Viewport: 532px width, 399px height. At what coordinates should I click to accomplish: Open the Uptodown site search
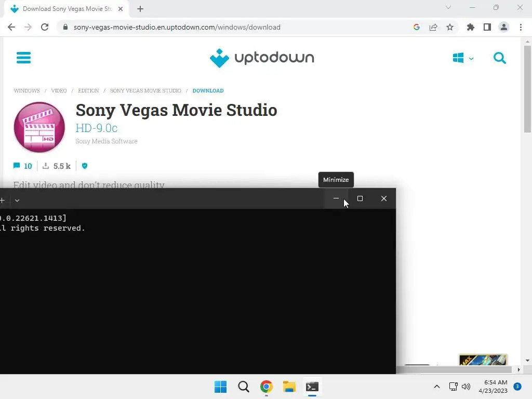click(x=499, y=58)
